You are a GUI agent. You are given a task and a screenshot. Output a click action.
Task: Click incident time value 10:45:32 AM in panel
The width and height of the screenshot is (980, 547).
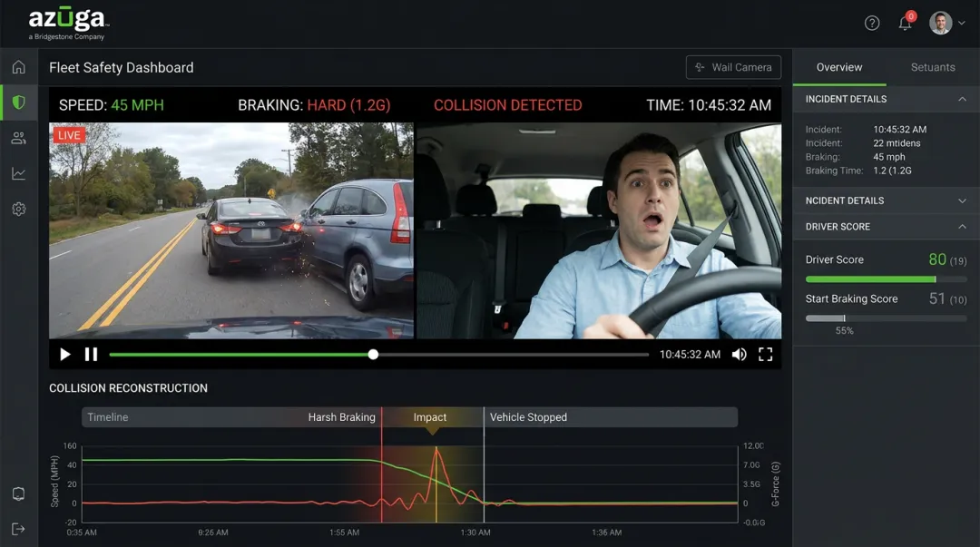[900, 130]
